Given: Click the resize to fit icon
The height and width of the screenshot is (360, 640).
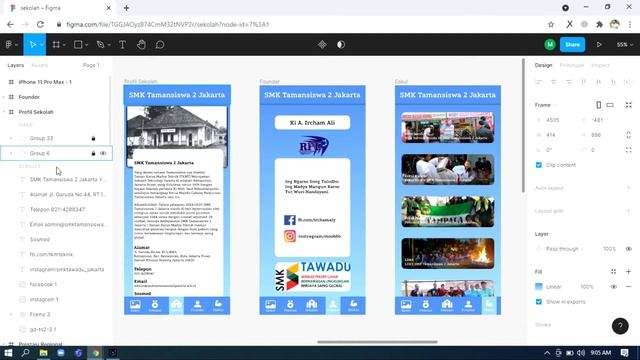Looking at the screenshot, I should pos(629,105).
